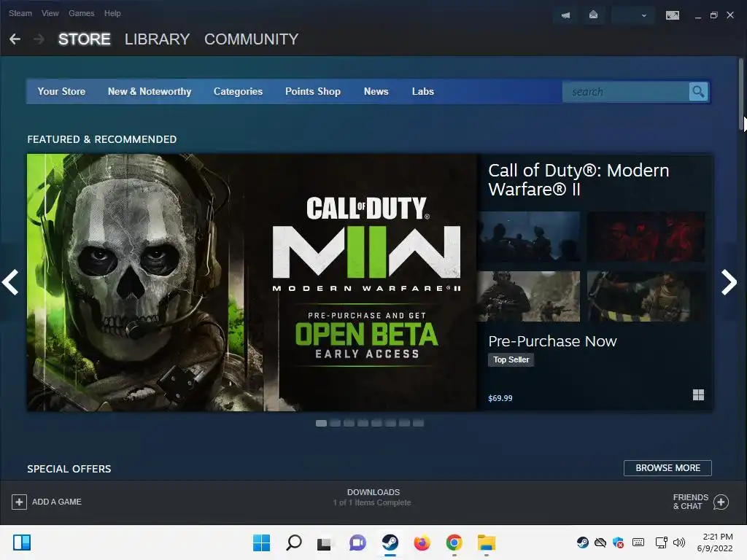
Task: Open the Steam menu
Action: (x=20, y=13)
